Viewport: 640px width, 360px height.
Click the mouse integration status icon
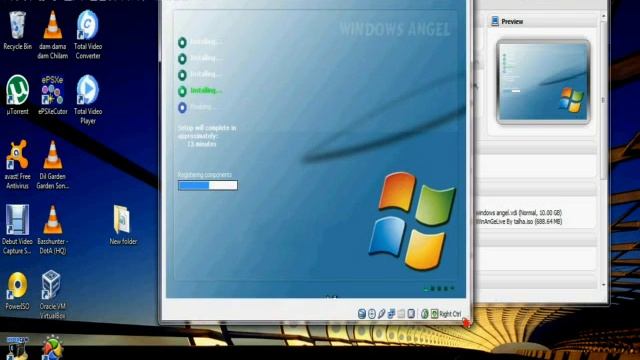point(425,313)
